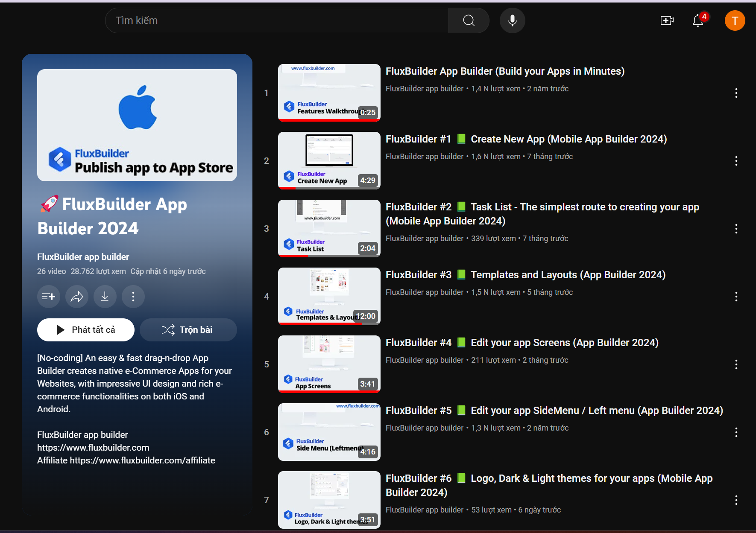This screenshot has height=533, width=756.
Task: Open options menu for video 1
Action: pos(736,93)
